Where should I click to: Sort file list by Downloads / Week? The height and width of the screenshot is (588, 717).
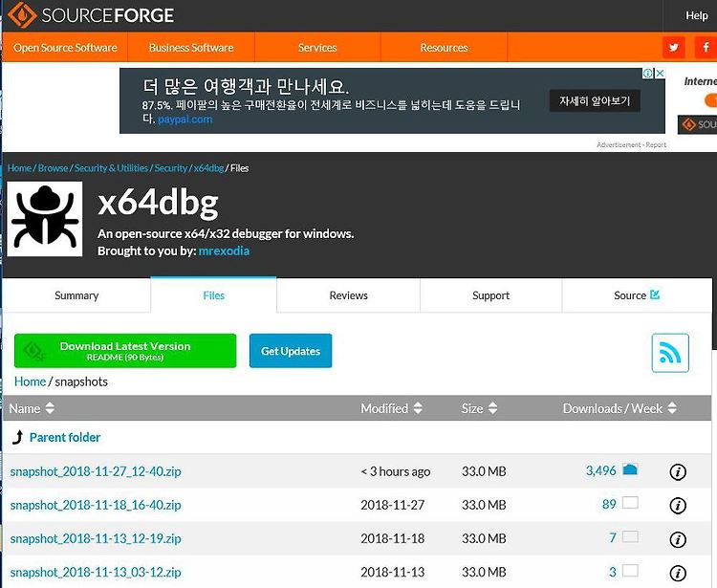tap(619, 408)
